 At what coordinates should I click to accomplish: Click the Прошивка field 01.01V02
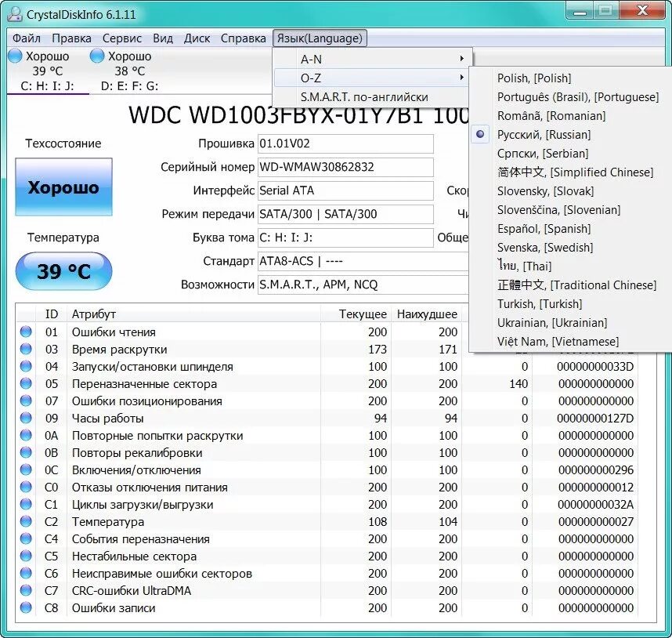click(345, 143)
